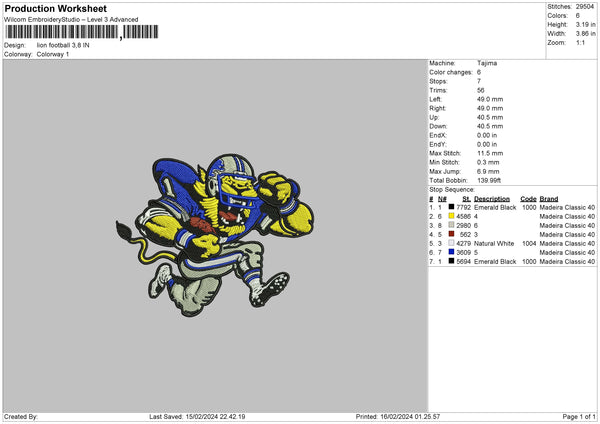This screenshot has width=600, height=424.
Task: Click 'Wilcom EmbroideryStudio – Level 3 Advanced' text
Action: coord(71,20)
